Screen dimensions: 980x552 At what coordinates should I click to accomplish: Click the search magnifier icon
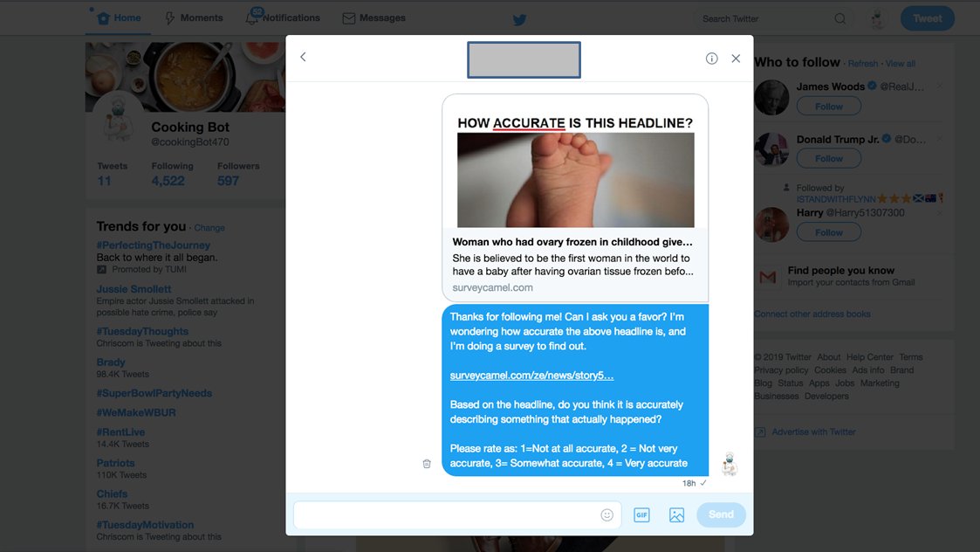840,18
